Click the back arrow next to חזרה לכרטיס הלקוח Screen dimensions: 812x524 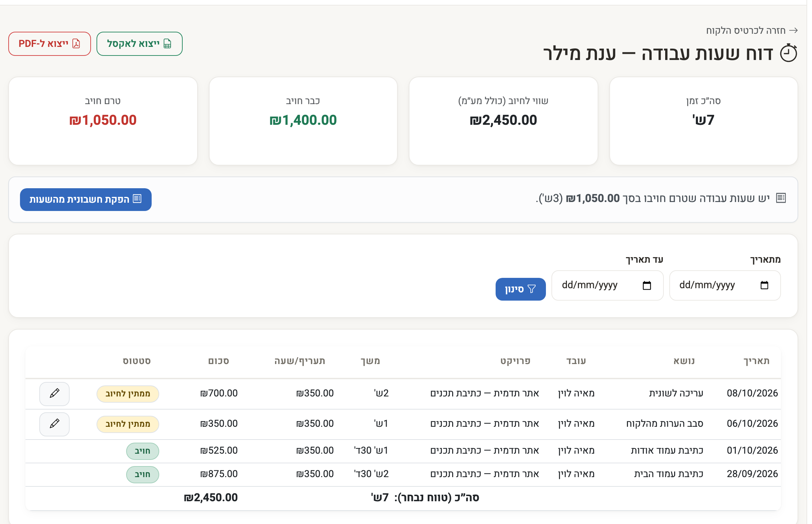pyautogui.click(x=793, y=30)
